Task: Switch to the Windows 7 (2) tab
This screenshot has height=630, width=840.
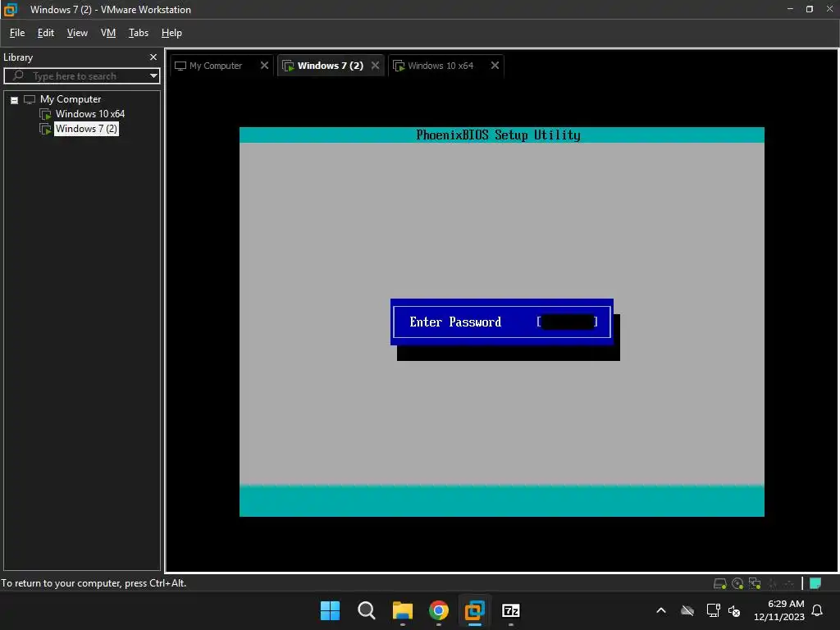Action: click(x=330, y=66)
